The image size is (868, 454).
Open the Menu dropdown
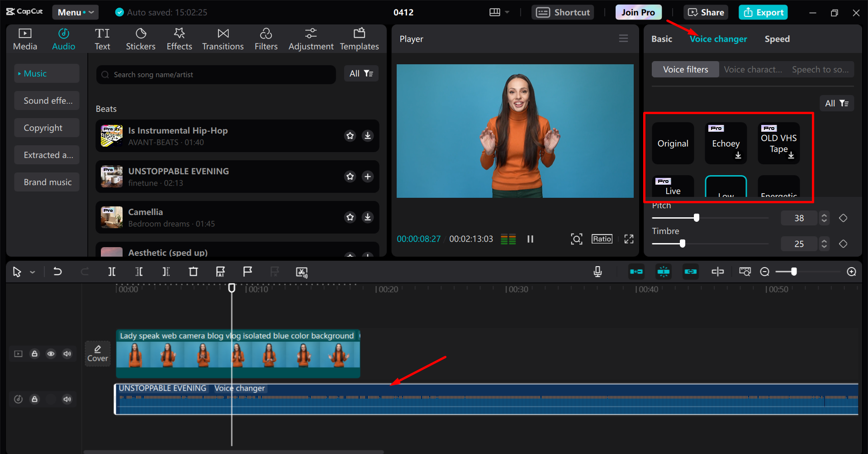[76, 12]
